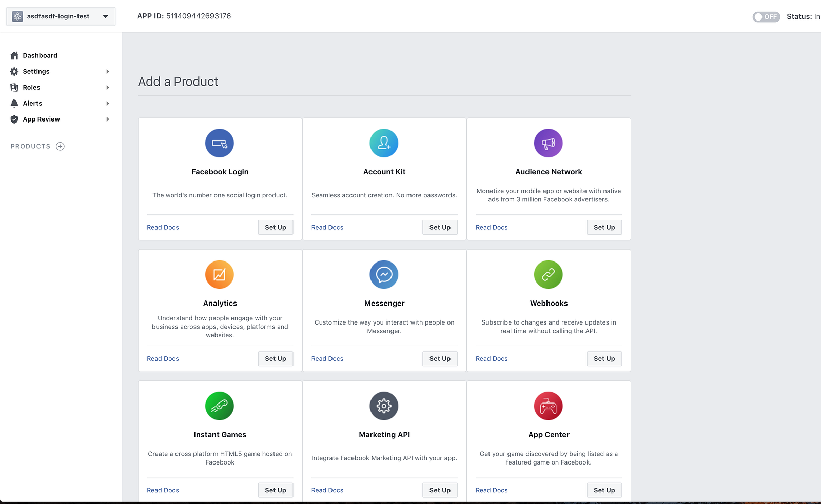
Task: Click the Instant Games icon
Action: point(220,406)
